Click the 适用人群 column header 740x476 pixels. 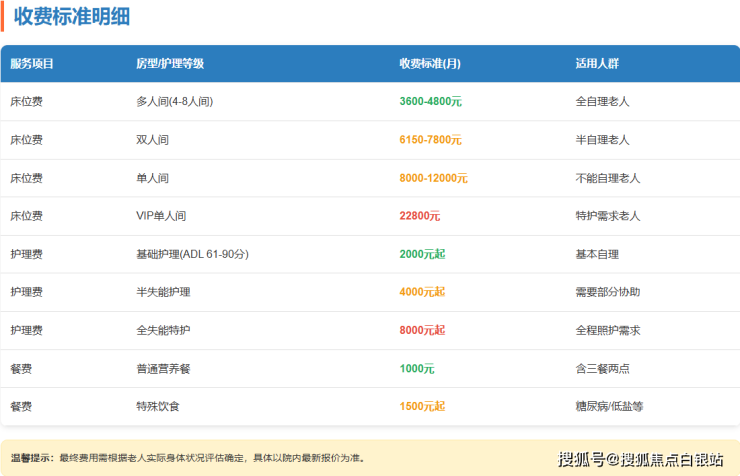point(597,63)
